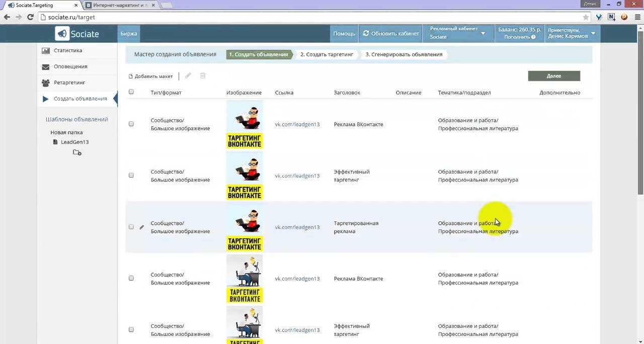The width and height of the screenshot is (644, 344).
Task: Open Помощь in the top bar
Action: [344, 34]
